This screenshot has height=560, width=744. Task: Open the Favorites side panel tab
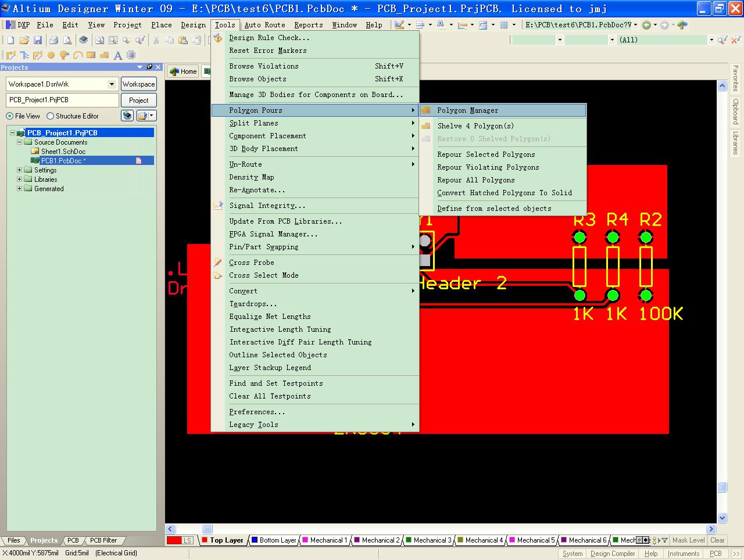[x=736, y=78]
